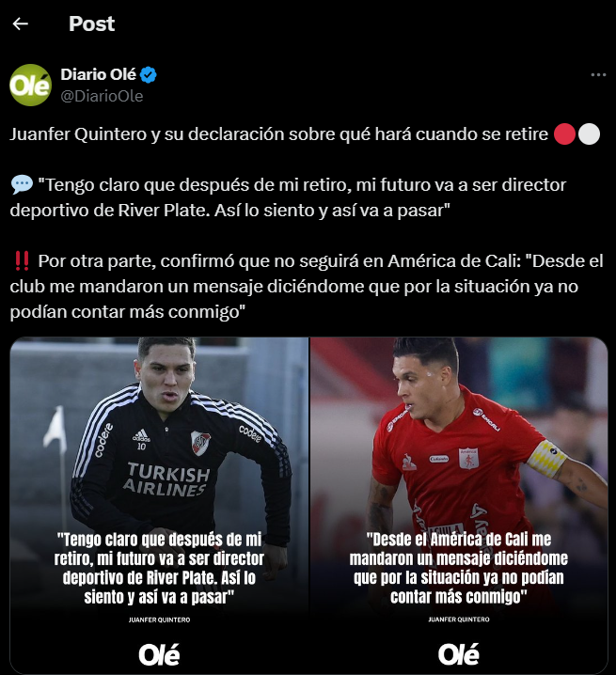Viewport: 616px width, 675px height.
Task: Click the left image quote caption
Action: [x=159, y=568]
